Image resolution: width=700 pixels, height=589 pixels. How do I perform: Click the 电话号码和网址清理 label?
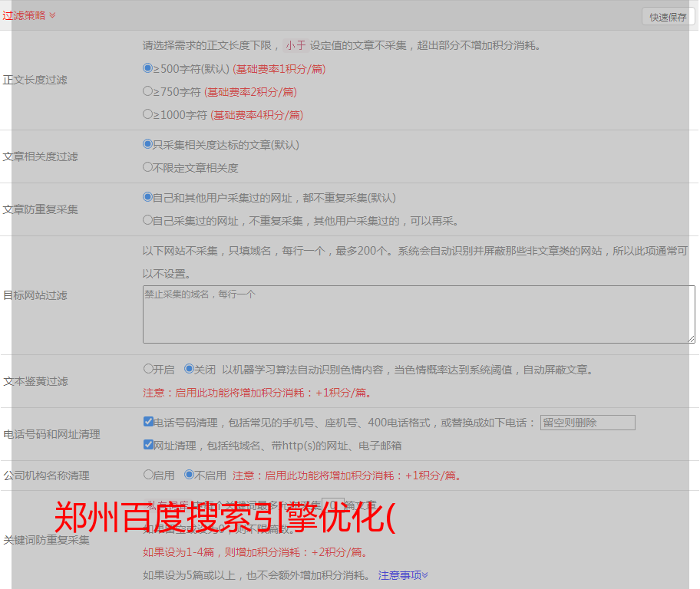[x=51, y=434]
